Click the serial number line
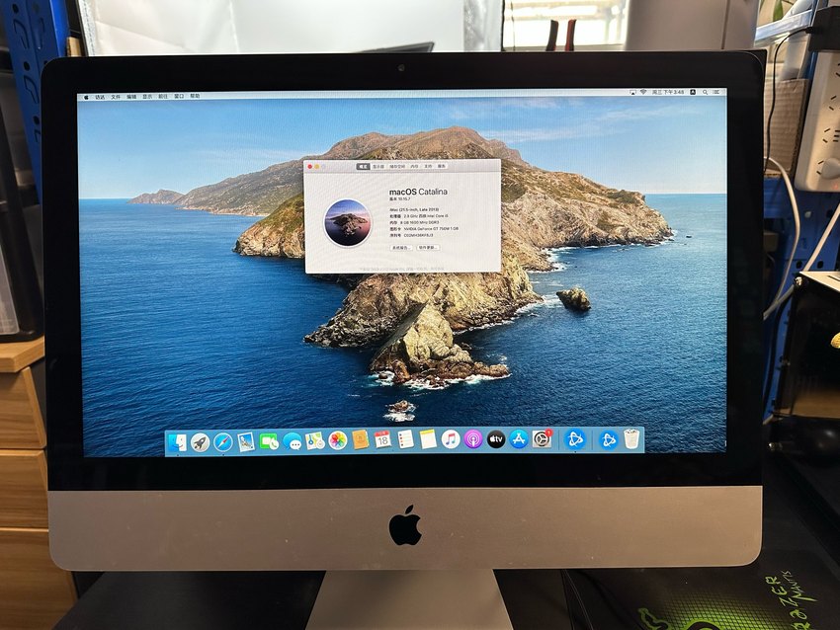The height and width of the screenshot is (630, 840). coord(411,235)
